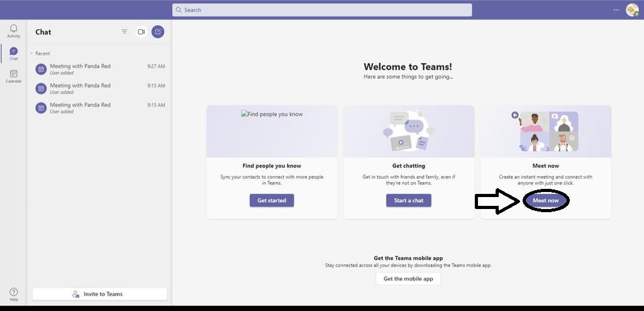The height and width of the screenshot is (311, 644).
Task: Click the Get chatting illustration
Action: [x=409, y=131]
